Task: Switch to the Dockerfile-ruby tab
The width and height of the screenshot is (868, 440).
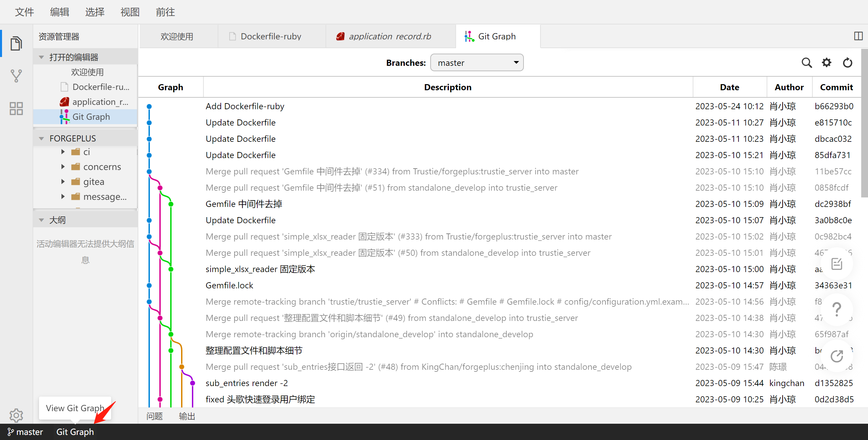Action: (271, 36)
